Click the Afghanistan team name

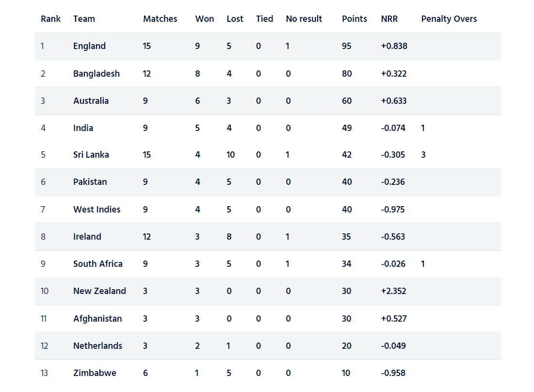click(x=97, y=319)
